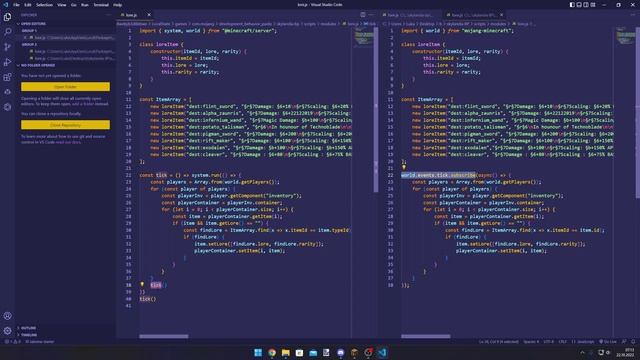The height and width of the screenshot is (360, 640).
Task: Open the seventh activity bar icon above Accounts area
Action: pos(7,107)
